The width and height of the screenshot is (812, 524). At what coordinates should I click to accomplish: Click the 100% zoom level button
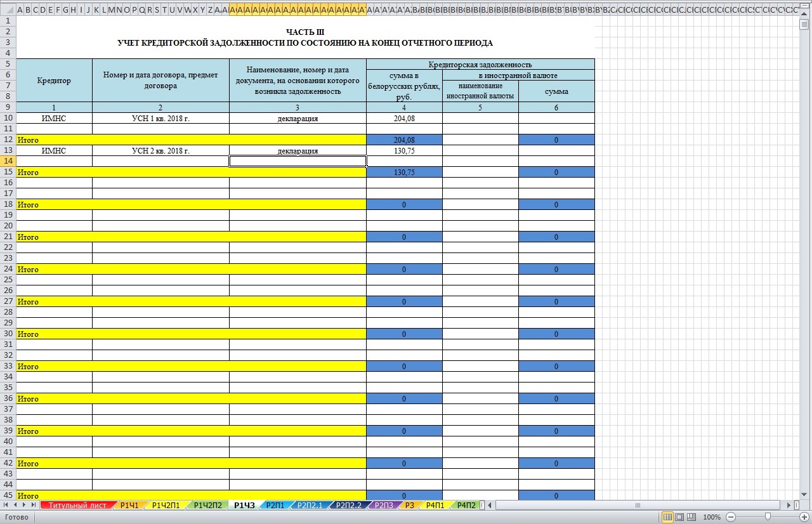[712, 517]
